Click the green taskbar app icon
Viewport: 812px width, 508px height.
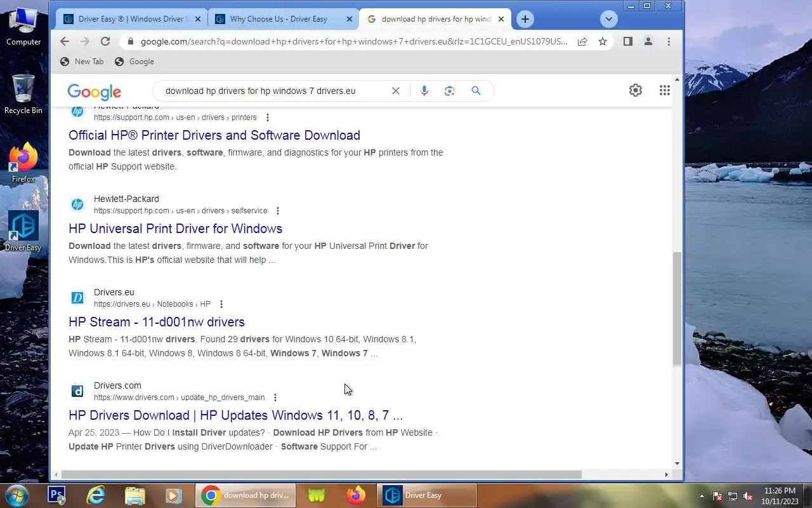point(316,495)
